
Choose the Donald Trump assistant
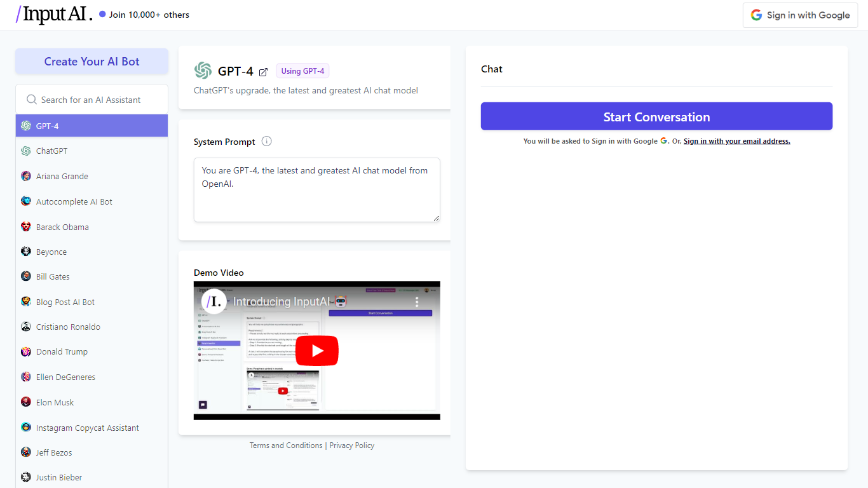coord(92,351)
